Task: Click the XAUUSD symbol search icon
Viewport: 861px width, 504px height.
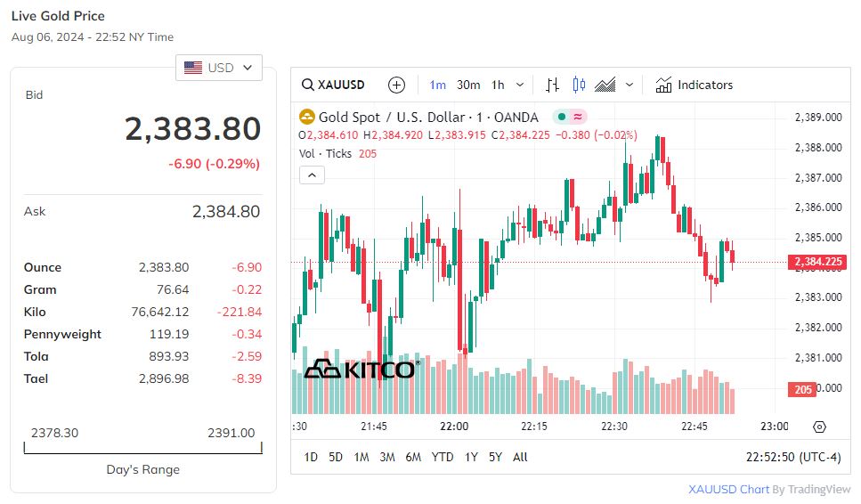Action: click(x=307, y=85)
